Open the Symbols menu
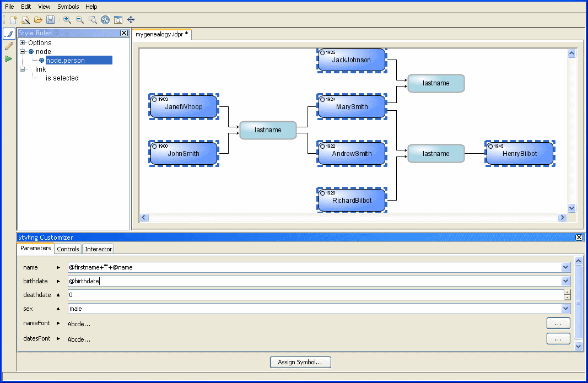 pyautogui.click(x=68, y=7)
